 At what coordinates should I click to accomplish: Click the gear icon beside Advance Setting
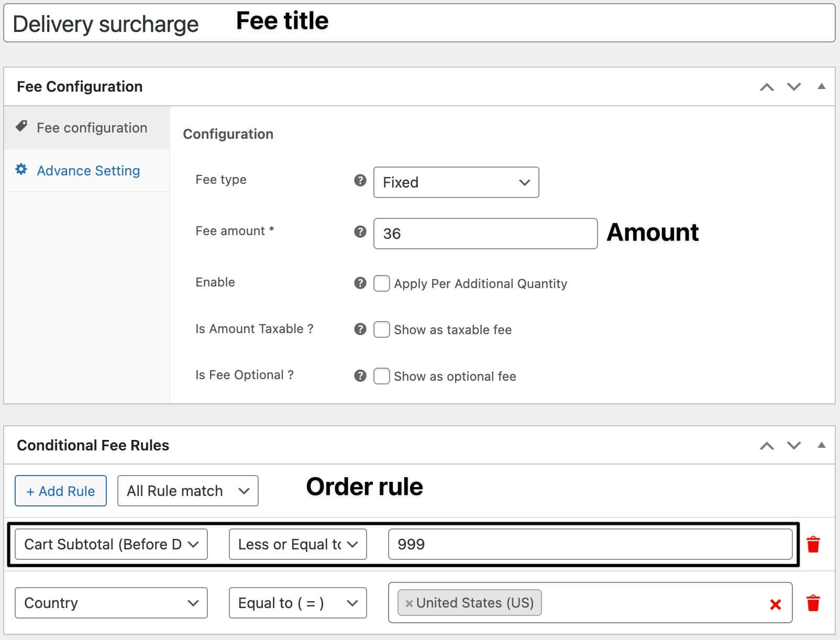[21, 170]
